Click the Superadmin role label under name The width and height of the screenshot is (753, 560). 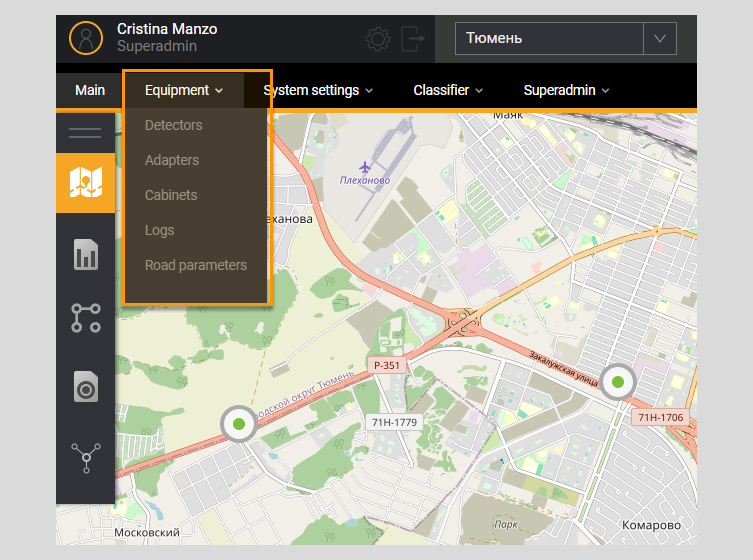(x=157, y=46)
